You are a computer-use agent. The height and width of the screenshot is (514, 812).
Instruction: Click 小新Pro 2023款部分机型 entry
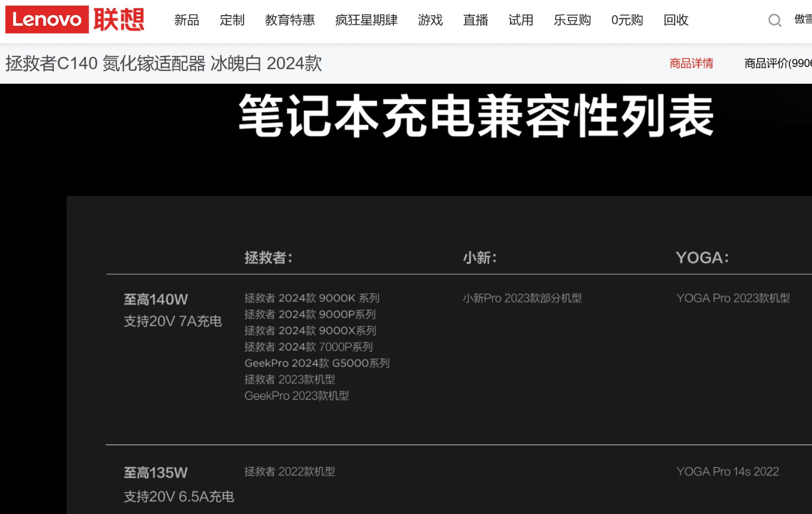point(522,298)
